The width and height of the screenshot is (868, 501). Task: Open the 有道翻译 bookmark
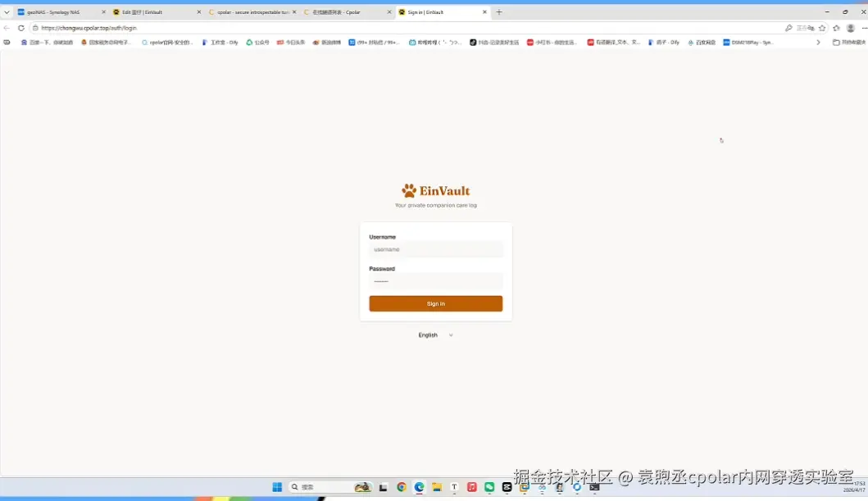click(613, 42)
